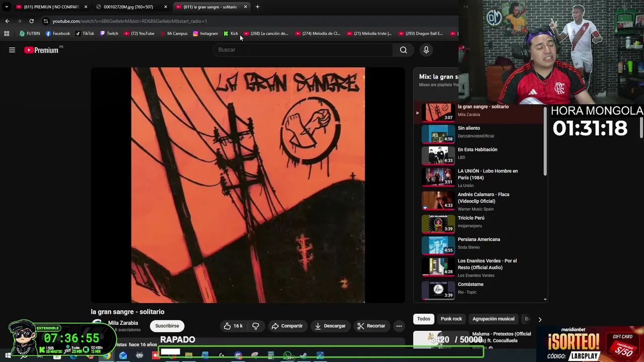Click the main video player area
This screenshot has height=362, width=644.
click(248, 185)
